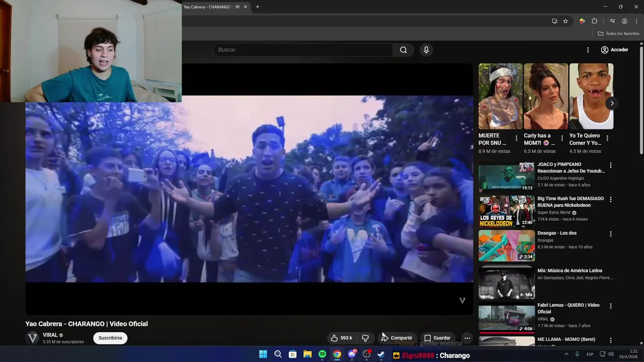644x362 pixels.
Task: Open JOACO y PIMPEANO video thumbnail
Action: pyautogui.click(x=507, y=177)
